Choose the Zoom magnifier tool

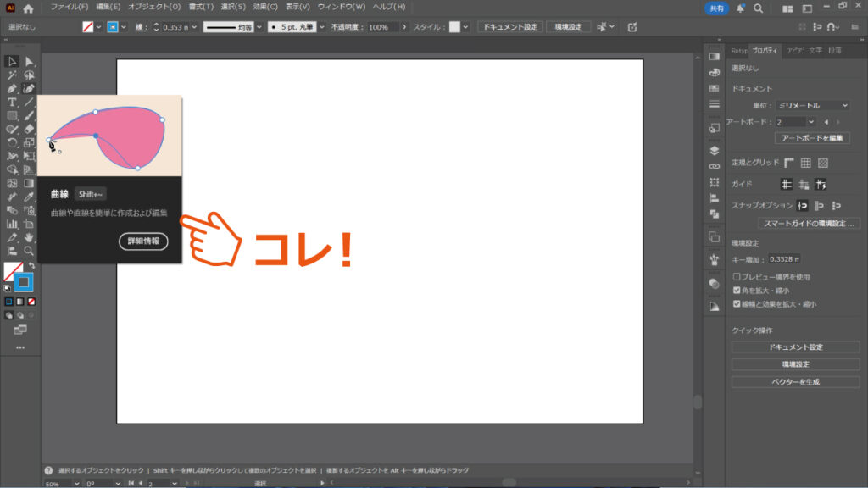tap(29, 252)
